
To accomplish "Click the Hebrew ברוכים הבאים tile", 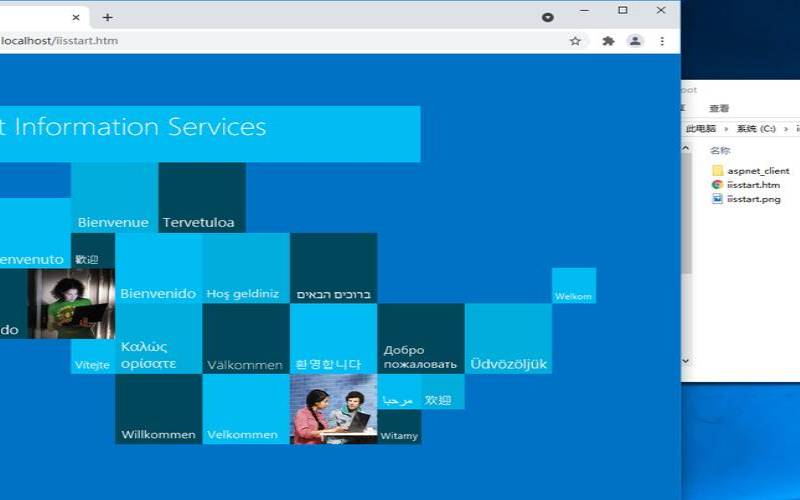I will coord(334,268).
